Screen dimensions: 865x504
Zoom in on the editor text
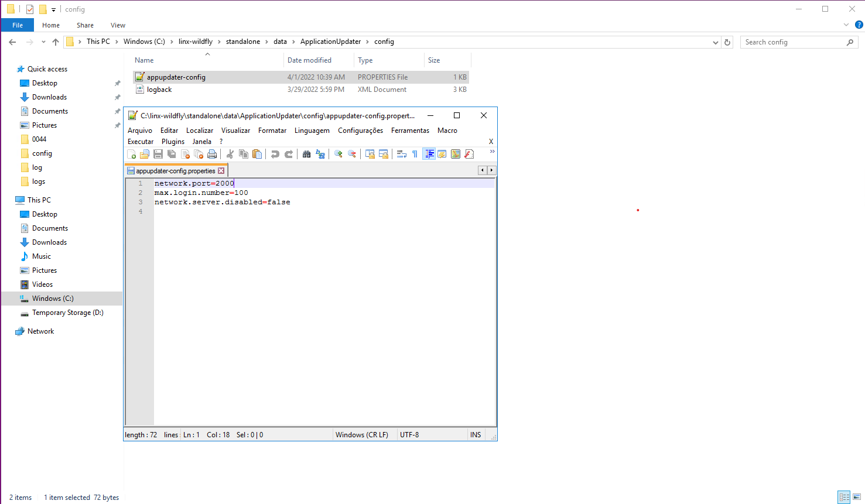339,154
